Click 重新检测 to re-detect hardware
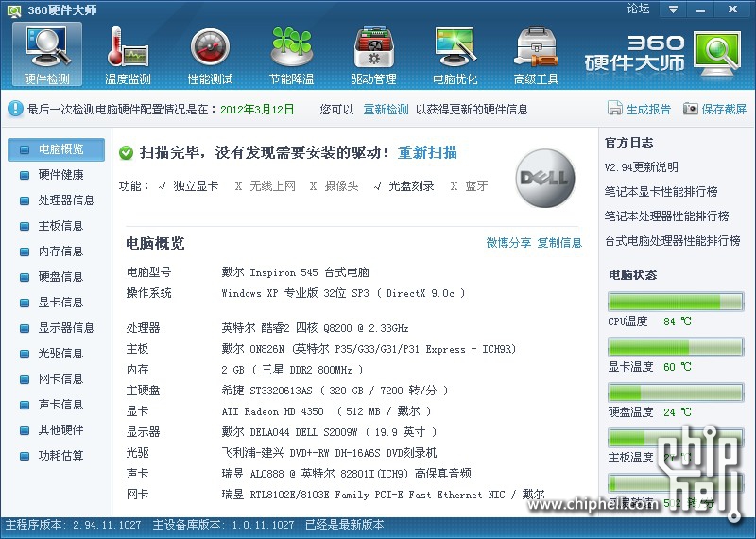Viewport: 756px width, 539px height. (x=386, y=110)
